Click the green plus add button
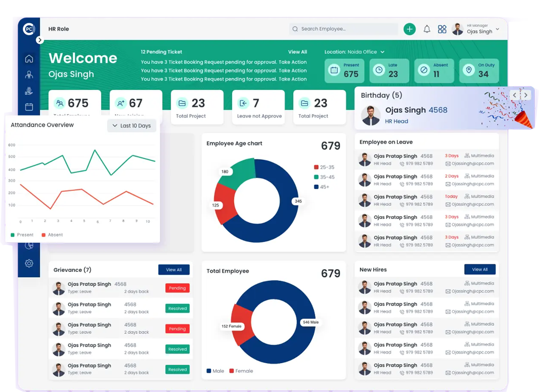This screenshot has width=539, height=392. coord(410,29)
